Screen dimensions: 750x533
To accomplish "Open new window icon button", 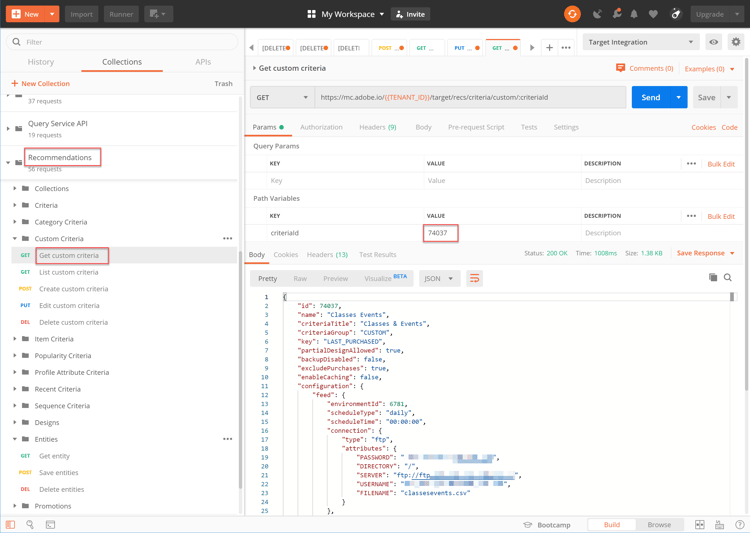I will pos(158,14).
